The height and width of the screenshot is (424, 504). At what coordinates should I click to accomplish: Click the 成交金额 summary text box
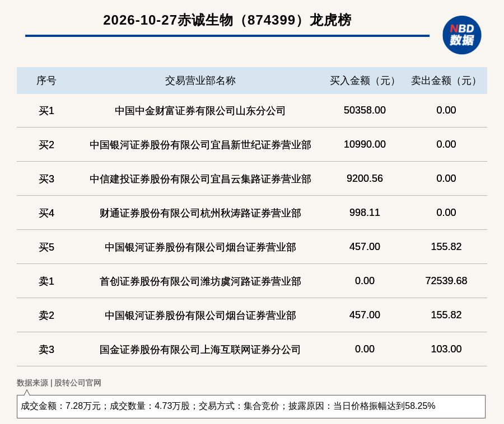[251, 406]
